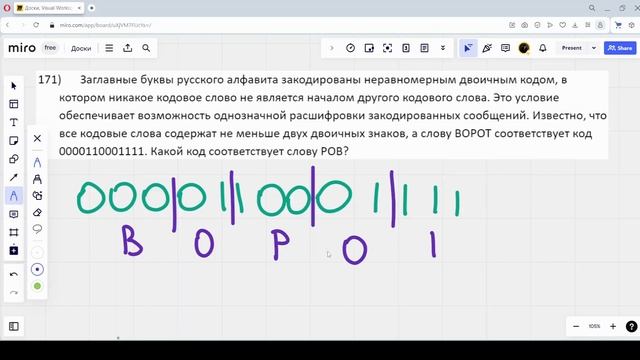Close the pen tools submenu

(37, 138)
